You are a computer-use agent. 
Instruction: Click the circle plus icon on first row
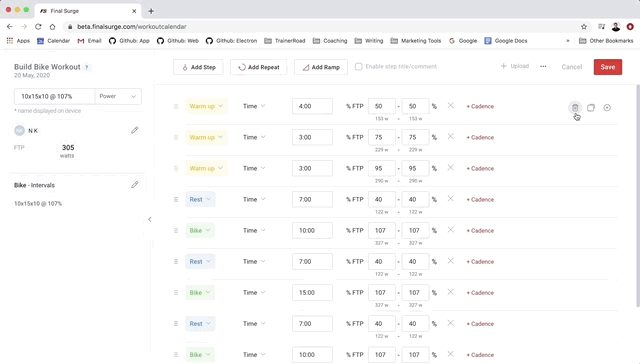(x=607, y=108)
